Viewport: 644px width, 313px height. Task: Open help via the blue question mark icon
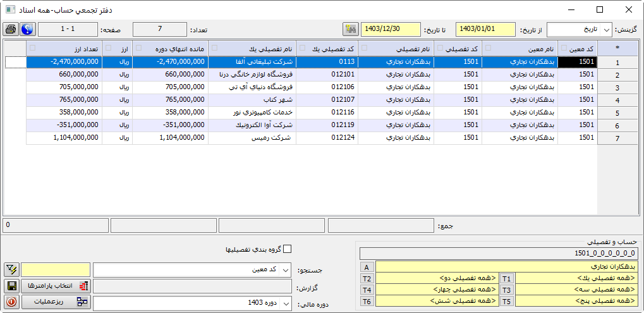pyautogui.click(x=28, y=29)
